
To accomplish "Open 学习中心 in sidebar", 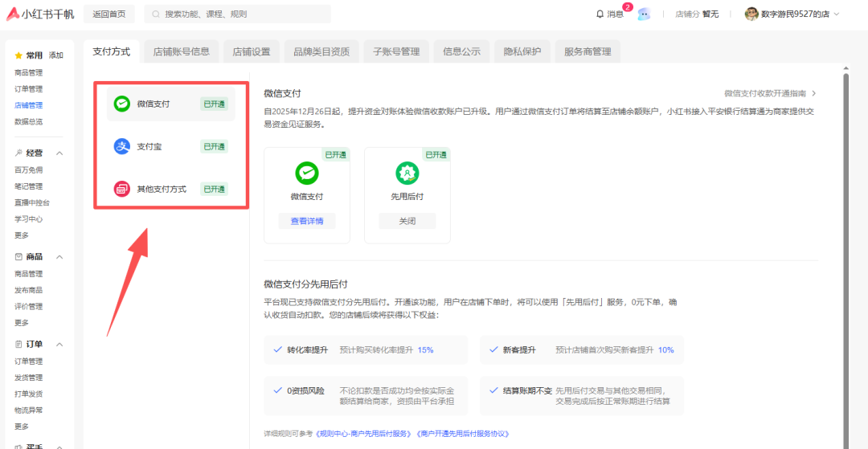I will pos(29,219).
